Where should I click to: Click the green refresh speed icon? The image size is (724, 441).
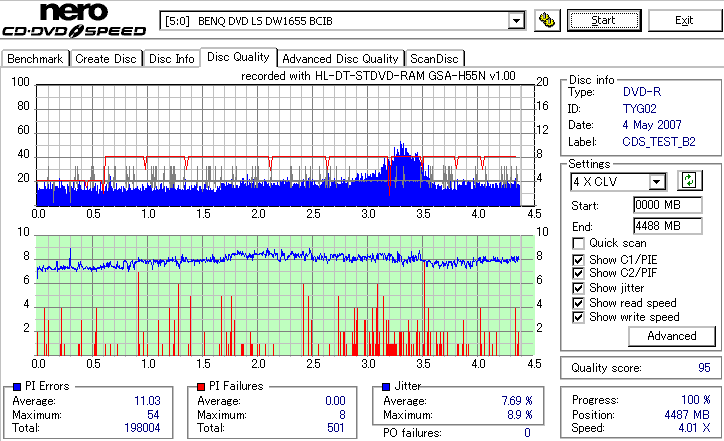click(x=689, y=181)
